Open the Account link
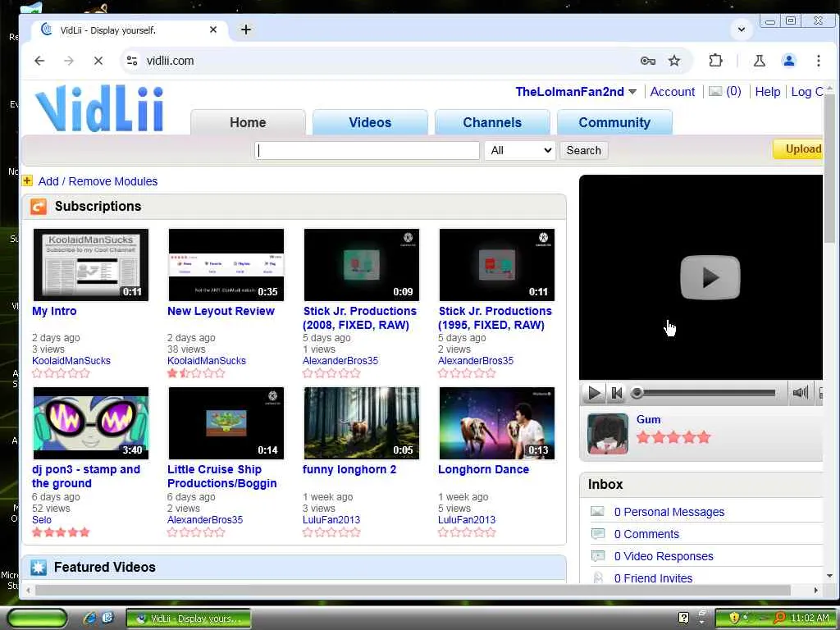 tap(673, 92)
